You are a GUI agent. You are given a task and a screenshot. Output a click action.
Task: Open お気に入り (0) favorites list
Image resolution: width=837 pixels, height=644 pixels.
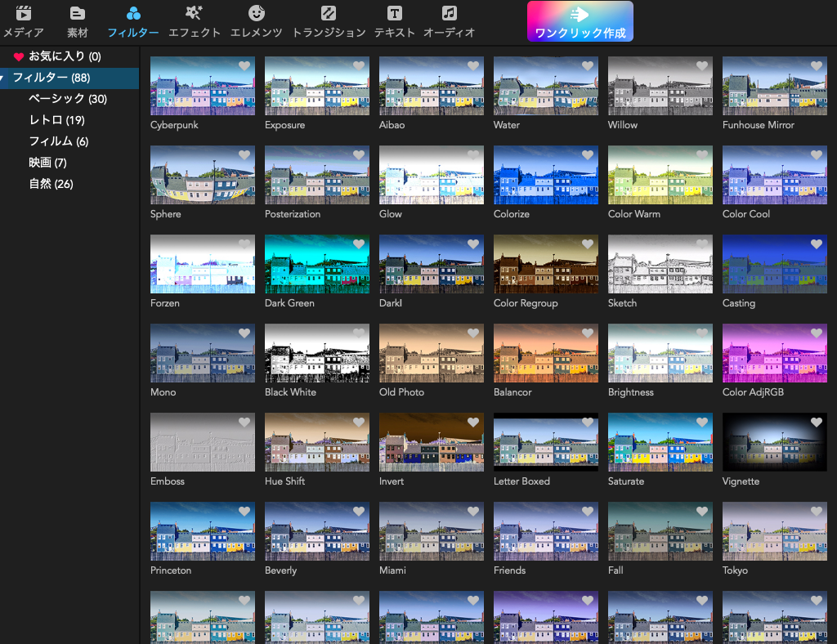tap(64, 56)
